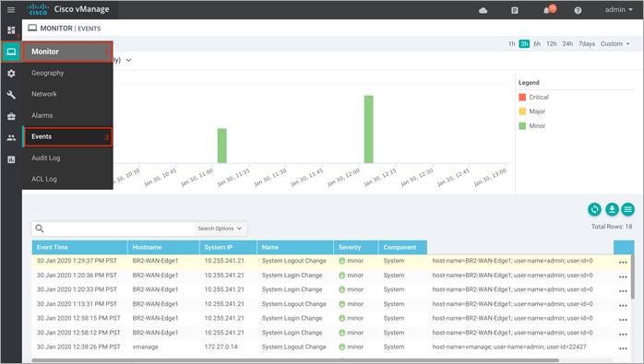The height and width of the screenshot is (364, 644).
Task: Open actions for 1:20:33 PM event row
Action: click(623, 290)
